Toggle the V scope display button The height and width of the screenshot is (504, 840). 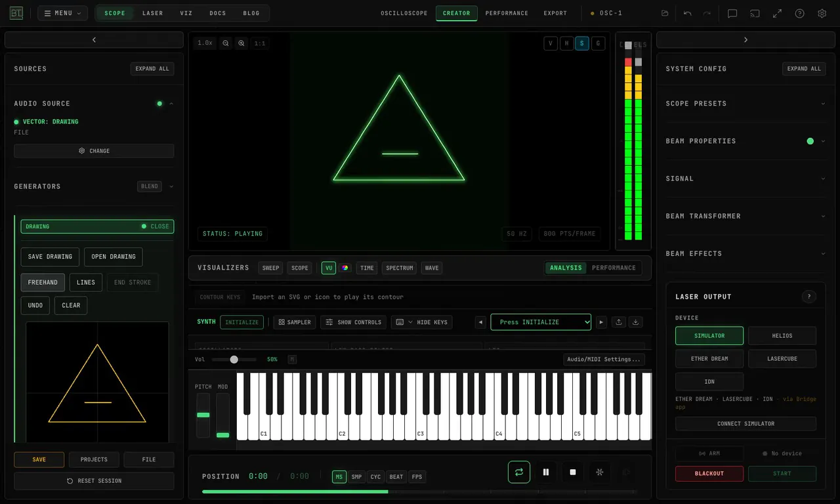(x=551, y=43)
